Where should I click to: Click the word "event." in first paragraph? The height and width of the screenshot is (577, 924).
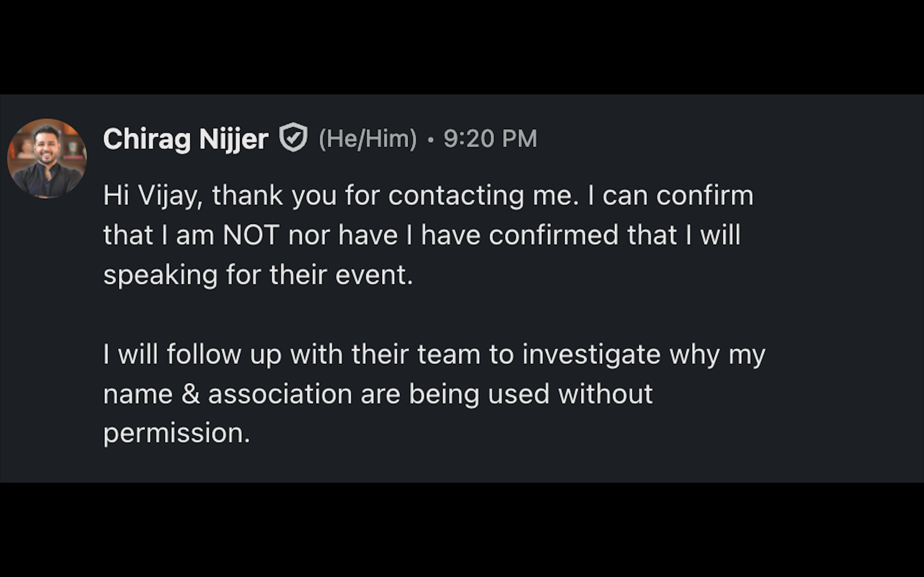374,275
